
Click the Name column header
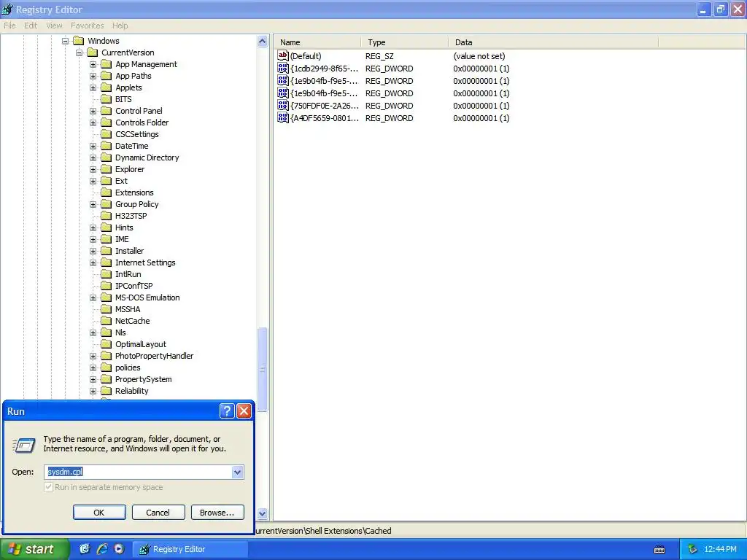317,42
